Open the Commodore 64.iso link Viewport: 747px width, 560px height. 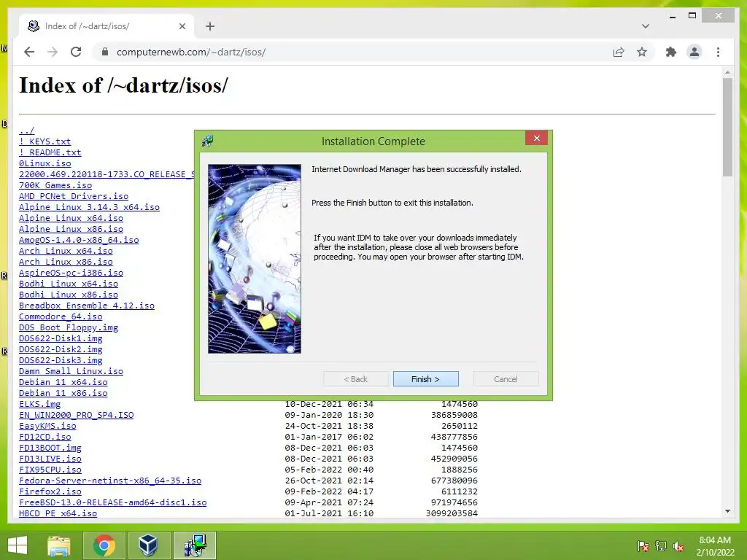[61, 316]
